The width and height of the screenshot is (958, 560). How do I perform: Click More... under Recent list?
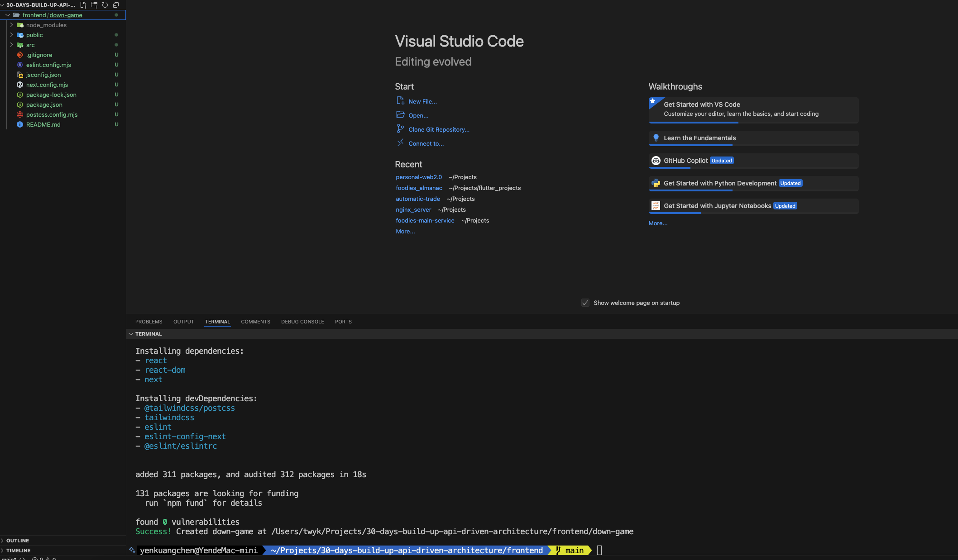pos(405,231)
